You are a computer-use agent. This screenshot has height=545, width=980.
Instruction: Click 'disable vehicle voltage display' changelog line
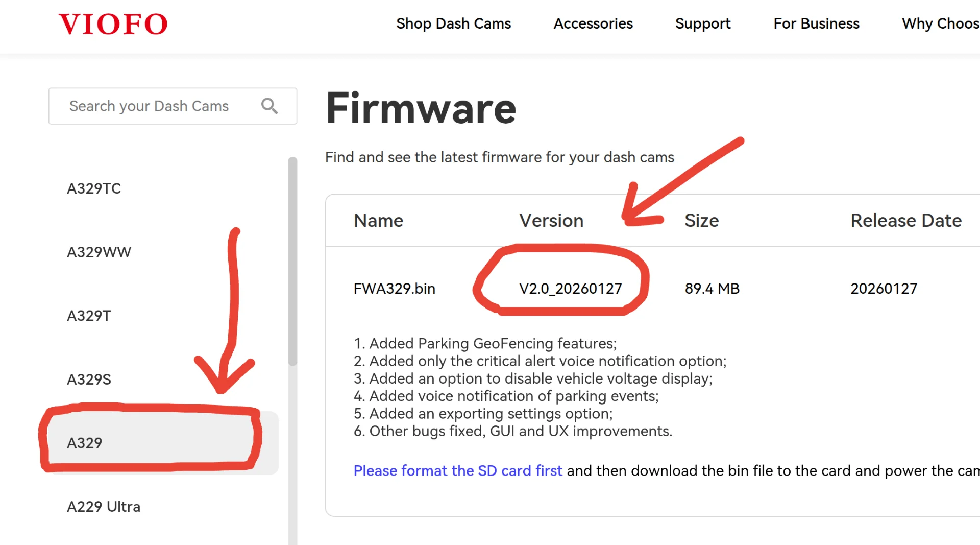click(x=533, y=378)
